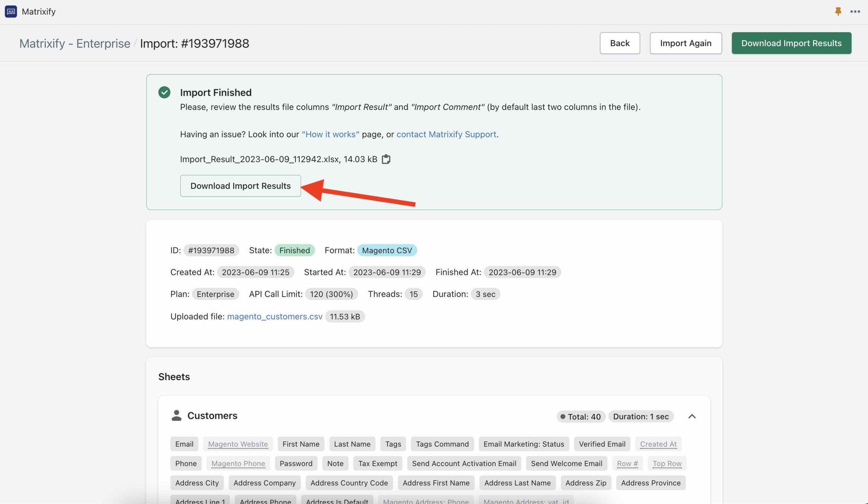
Task: Click the Matrixify app logo icon
Action: (11, 12)
